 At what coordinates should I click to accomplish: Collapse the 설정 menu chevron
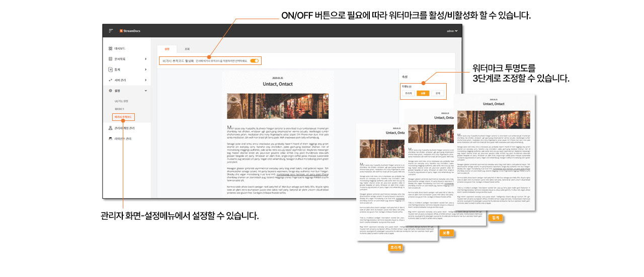click(146, 91)
